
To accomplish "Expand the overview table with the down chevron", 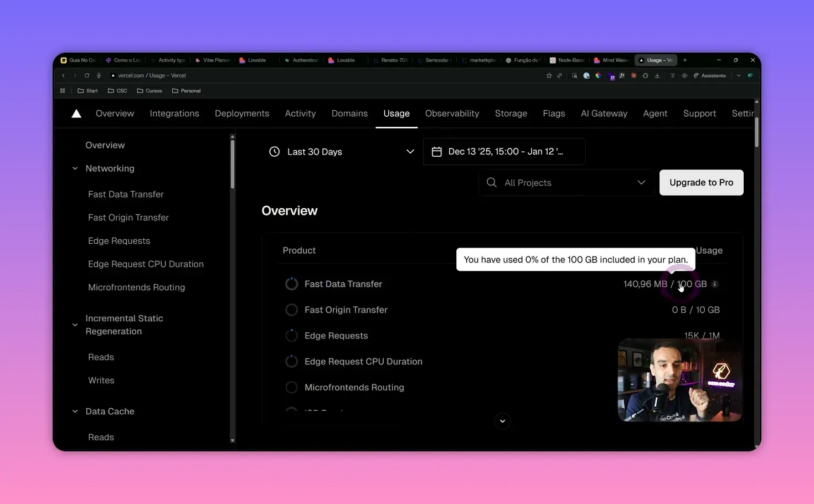I will (x=502, y=421).
